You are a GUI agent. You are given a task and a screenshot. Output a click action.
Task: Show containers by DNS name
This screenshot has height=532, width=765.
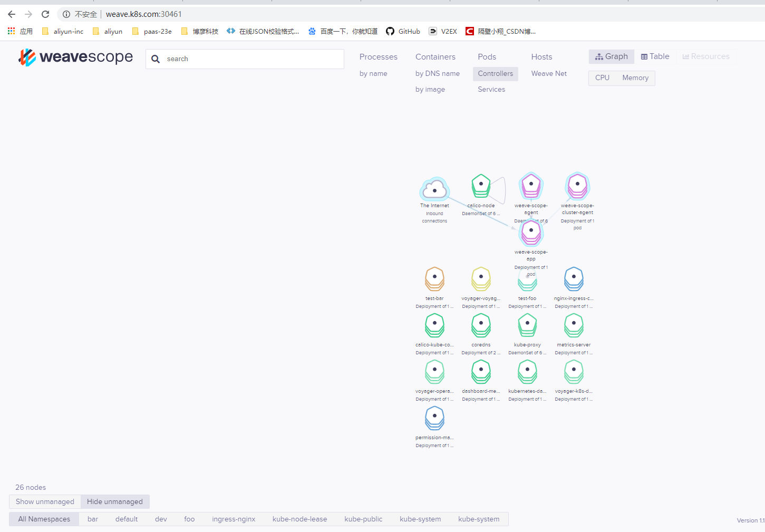point(438,74)
